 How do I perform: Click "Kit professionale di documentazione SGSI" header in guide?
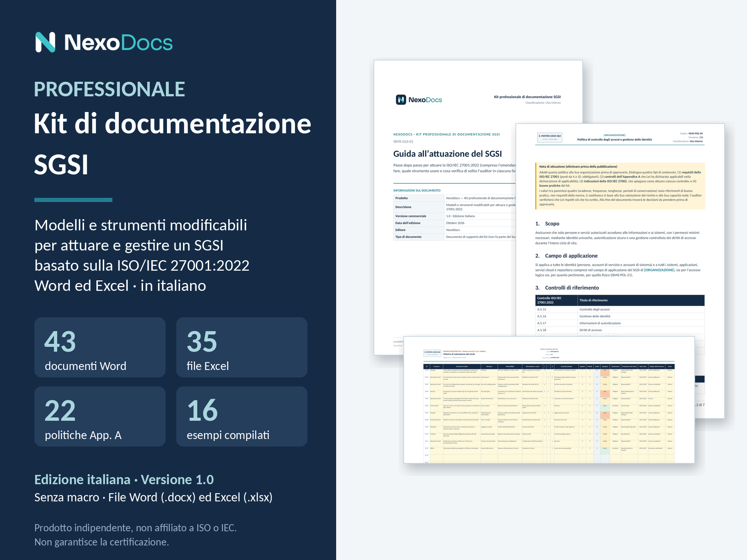point(527,97)
